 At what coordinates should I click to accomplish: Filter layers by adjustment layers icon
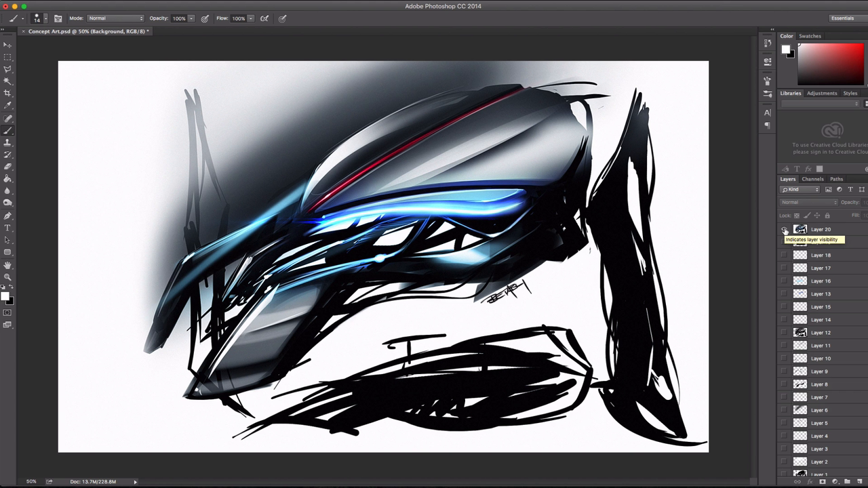(x=840, y=189)
